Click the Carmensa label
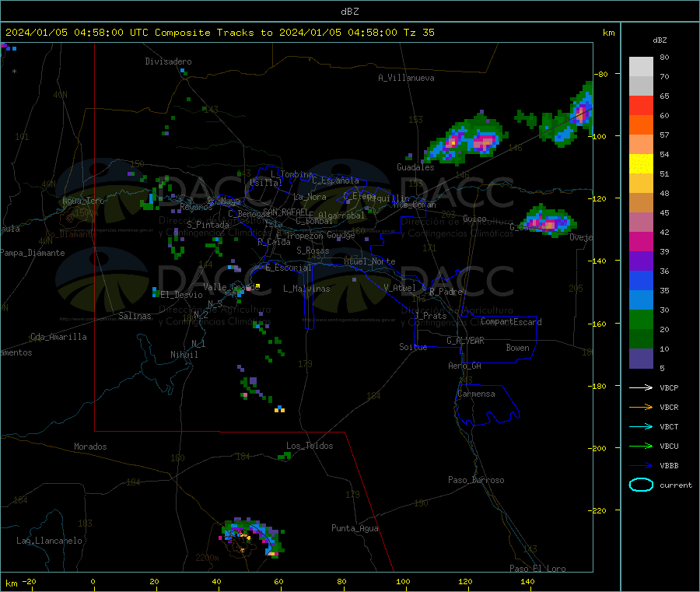 tap(476, 394)
